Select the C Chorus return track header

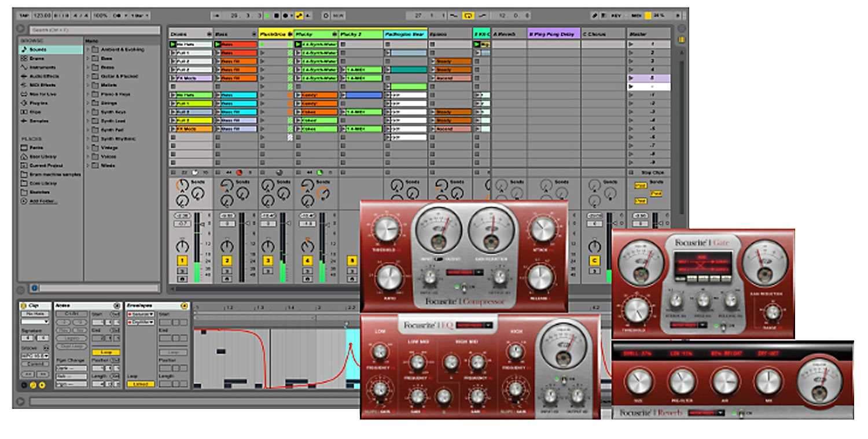coord(603,34)
